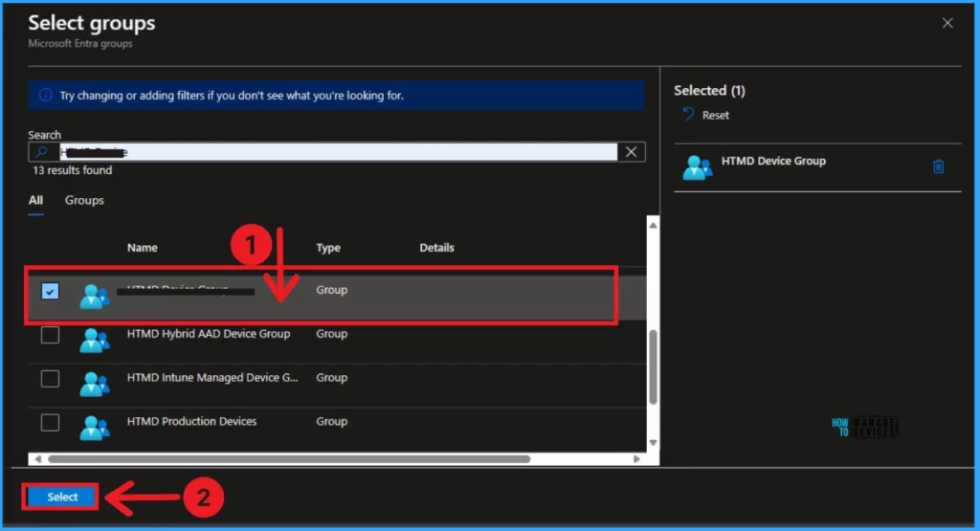Click vertical scrollbar up arrow

click(653, 226)
